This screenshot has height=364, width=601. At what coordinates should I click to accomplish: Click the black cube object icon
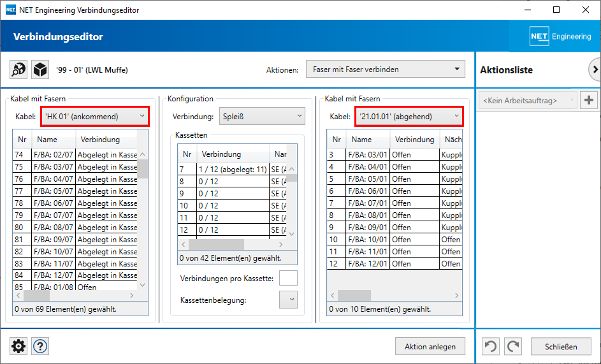[40, 69]
